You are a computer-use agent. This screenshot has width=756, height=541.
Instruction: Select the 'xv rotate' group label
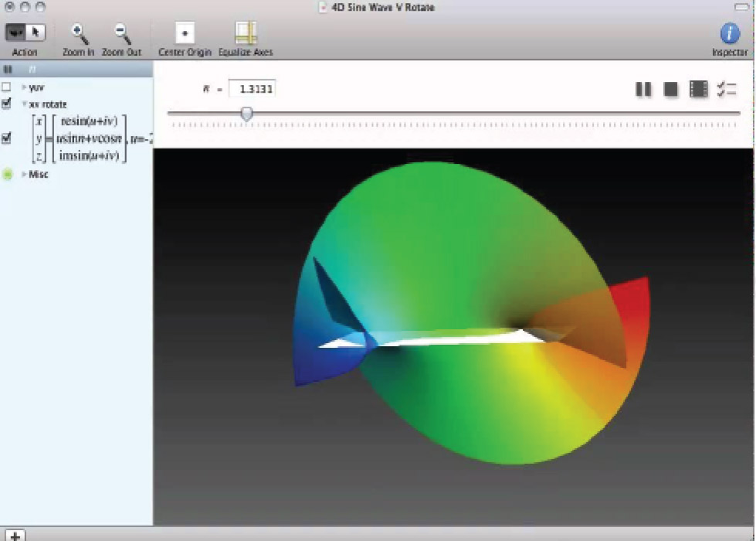coord(48,104)
